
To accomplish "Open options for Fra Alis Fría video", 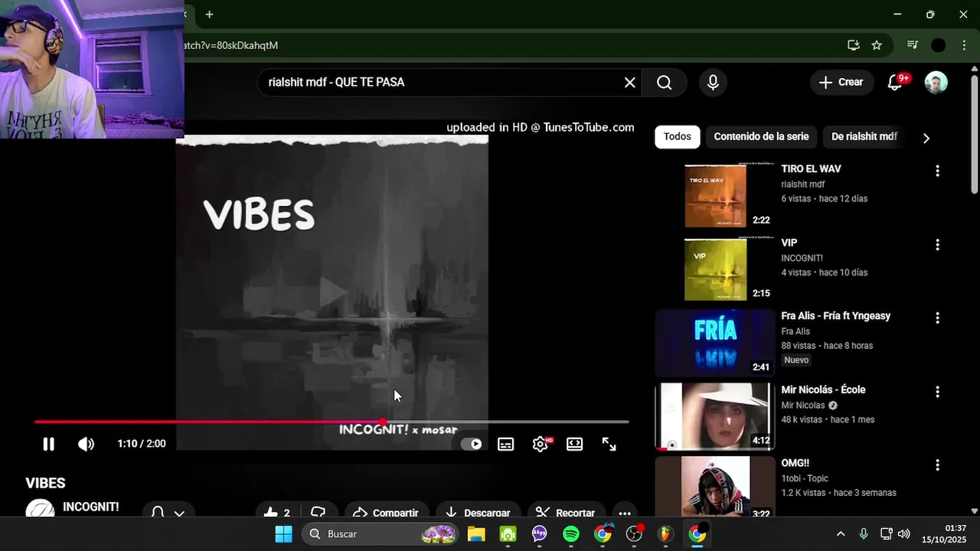I will [937, 318].
